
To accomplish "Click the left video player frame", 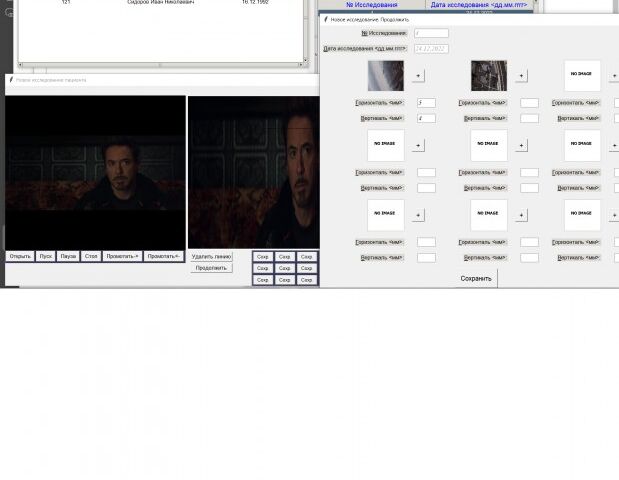I will [95, 172].
